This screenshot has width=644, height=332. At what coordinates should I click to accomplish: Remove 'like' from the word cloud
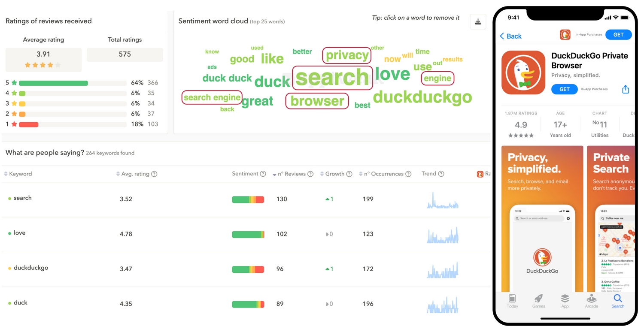point(272,59)
